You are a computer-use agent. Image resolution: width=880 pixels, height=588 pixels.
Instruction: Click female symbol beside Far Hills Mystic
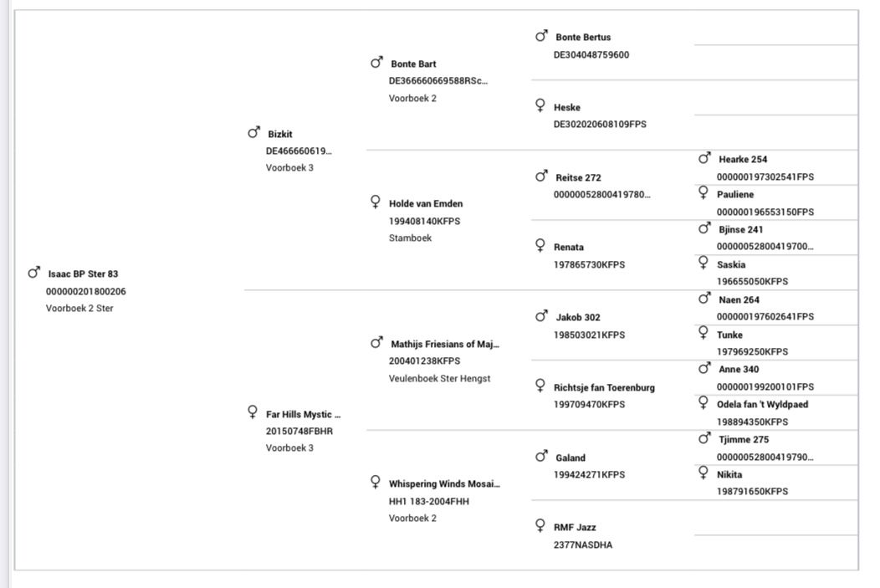tap(253, 412)
